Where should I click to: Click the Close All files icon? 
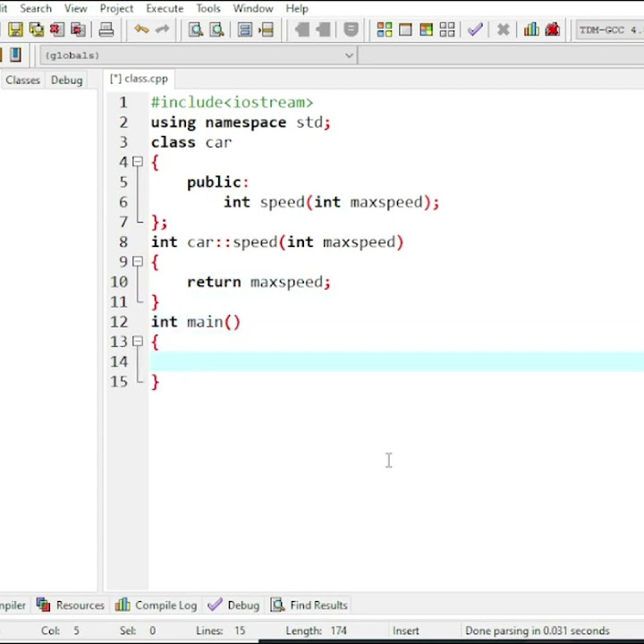tap(78, 30)
